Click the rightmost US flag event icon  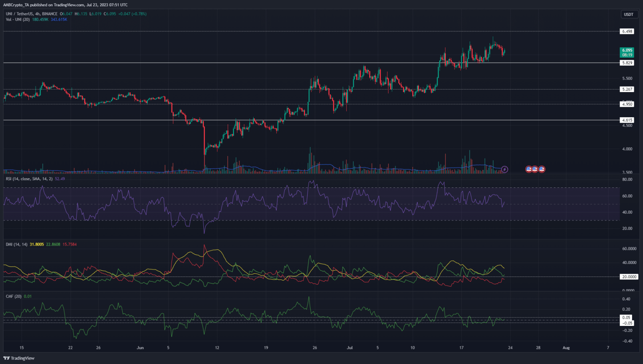[542, 169]
